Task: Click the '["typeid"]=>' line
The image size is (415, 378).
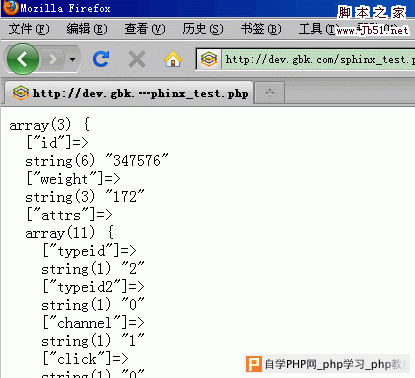Action: tap(89, 251)
